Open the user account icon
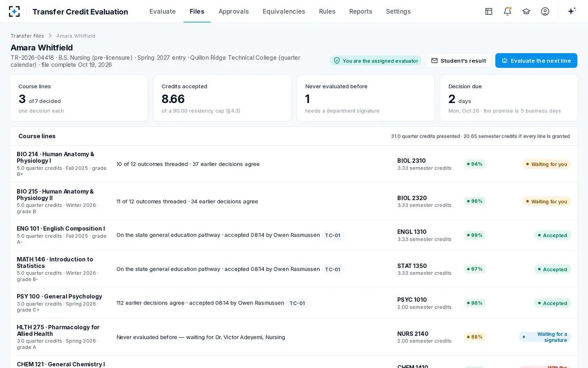588x368 pixels. (x=545, y=11)
